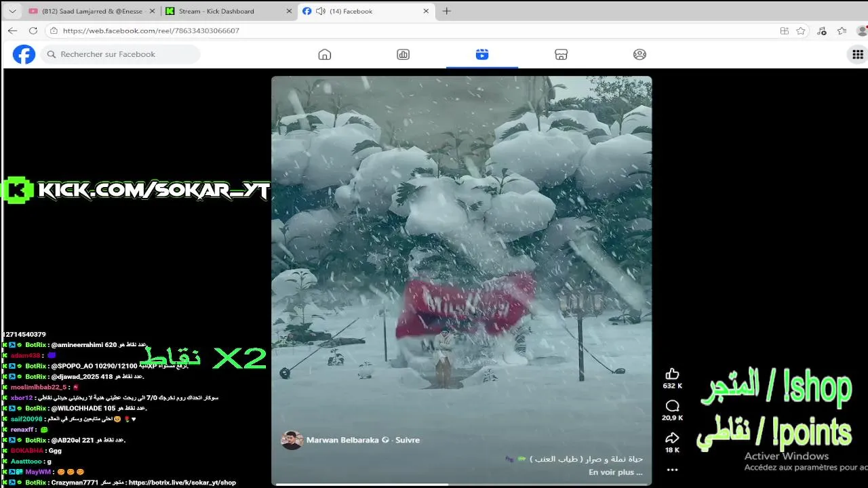
Task: Open the reel comments bubble icon
Action: (x=672, y=406)
